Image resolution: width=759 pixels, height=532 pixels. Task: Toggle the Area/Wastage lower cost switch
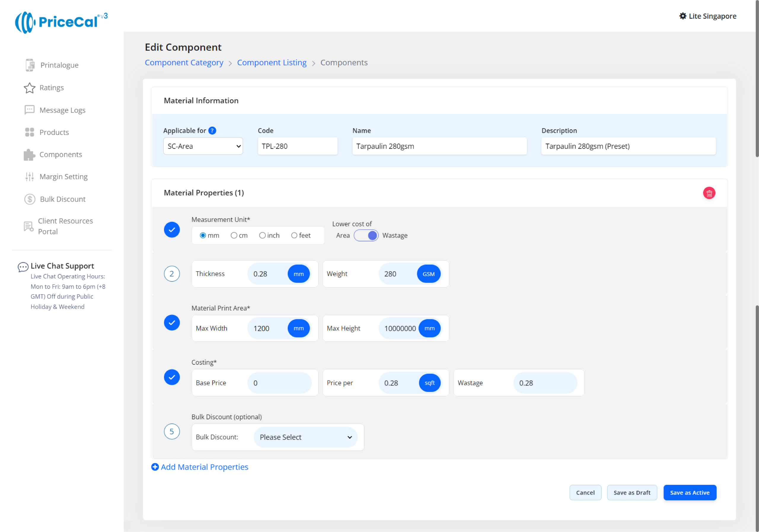point(366,236)
